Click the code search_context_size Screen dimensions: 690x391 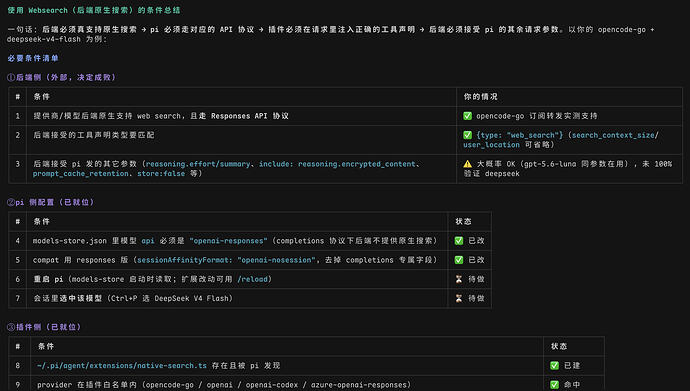[613, 135]
